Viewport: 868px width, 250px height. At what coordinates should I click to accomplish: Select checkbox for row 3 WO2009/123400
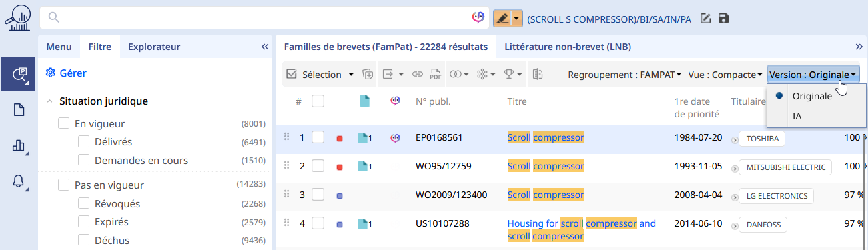coord(318,195)
